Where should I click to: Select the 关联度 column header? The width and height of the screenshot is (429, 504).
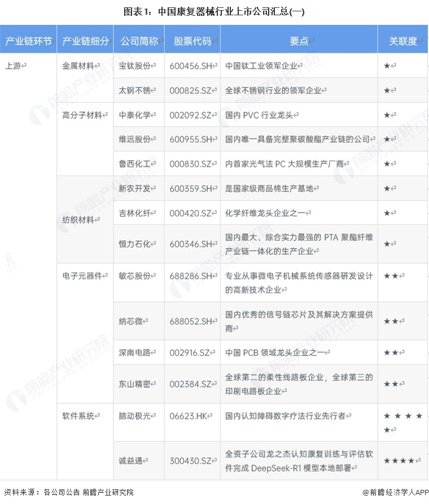tap(402, 41)
